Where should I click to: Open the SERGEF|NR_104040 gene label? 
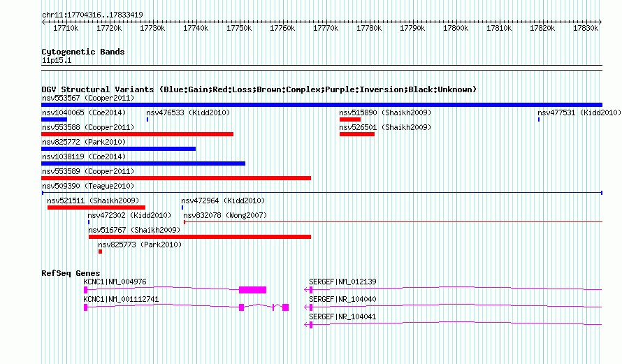[x=342, y=299]
